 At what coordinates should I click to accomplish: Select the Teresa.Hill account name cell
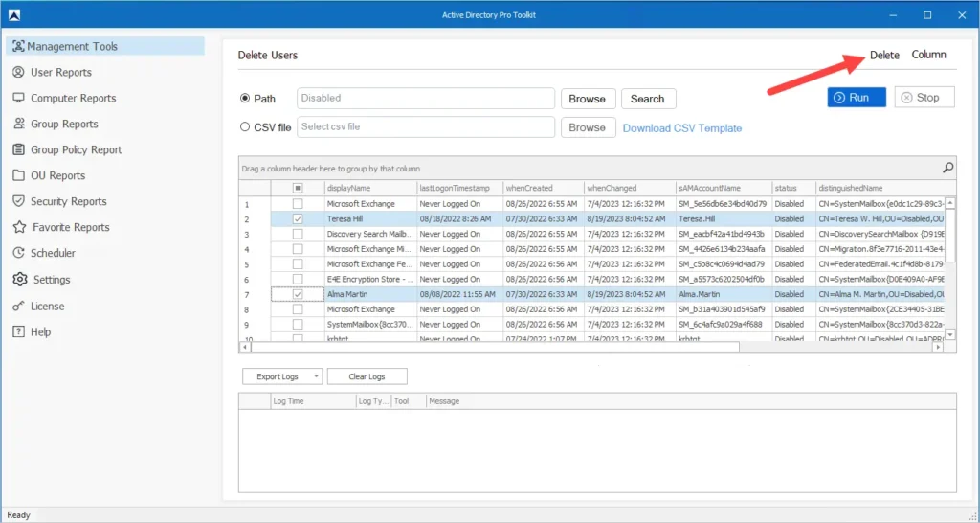[724, 219]
